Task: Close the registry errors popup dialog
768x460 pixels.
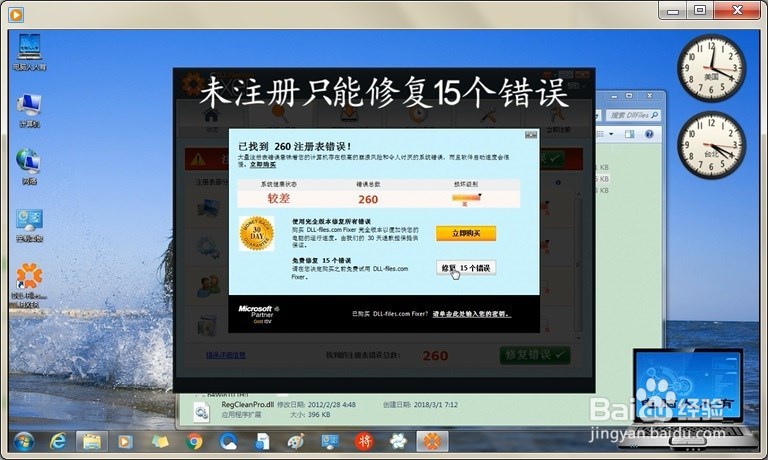Action: point(531,135)
